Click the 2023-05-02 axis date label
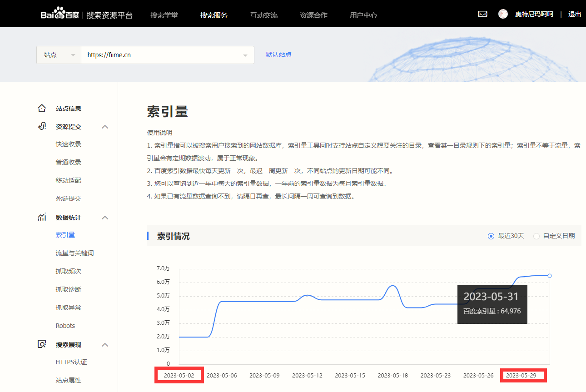Viewport: 586px width, 392px height. (179, 376)
